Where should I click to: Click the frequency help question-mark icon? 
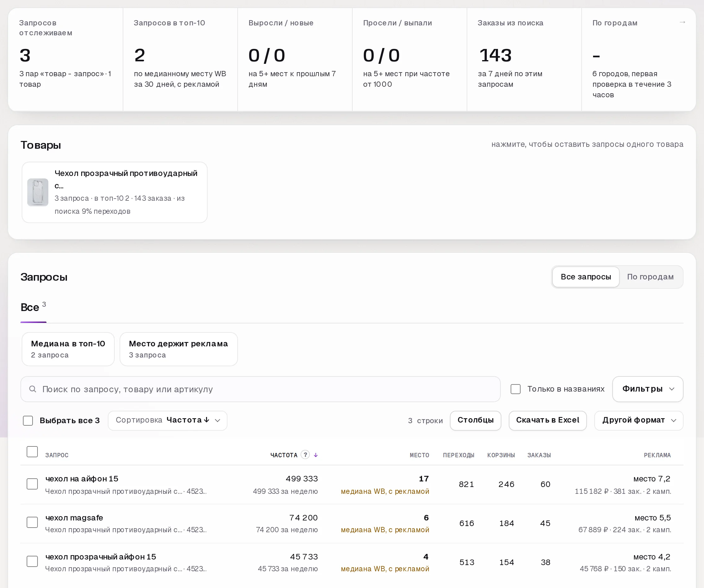tap(305, 454)
